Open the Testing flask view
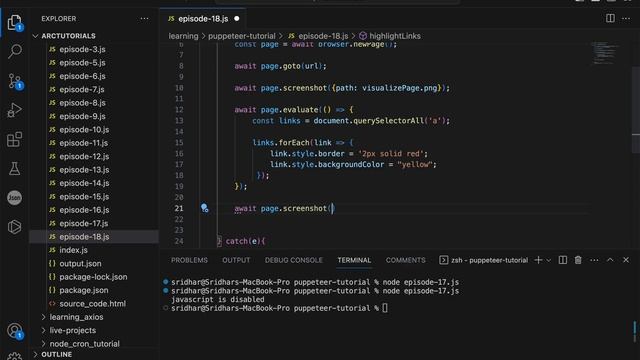 (15, 169)
